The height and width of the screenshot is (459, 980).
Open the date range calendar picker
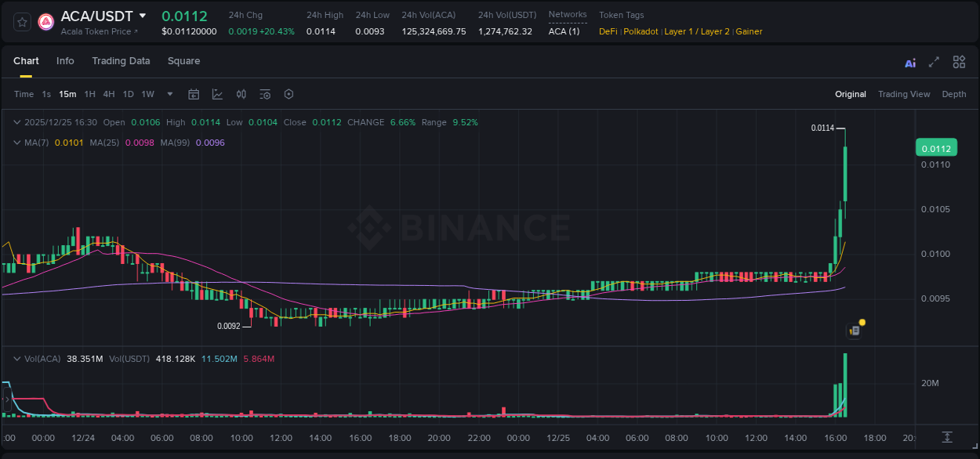[x=194, y=94]
